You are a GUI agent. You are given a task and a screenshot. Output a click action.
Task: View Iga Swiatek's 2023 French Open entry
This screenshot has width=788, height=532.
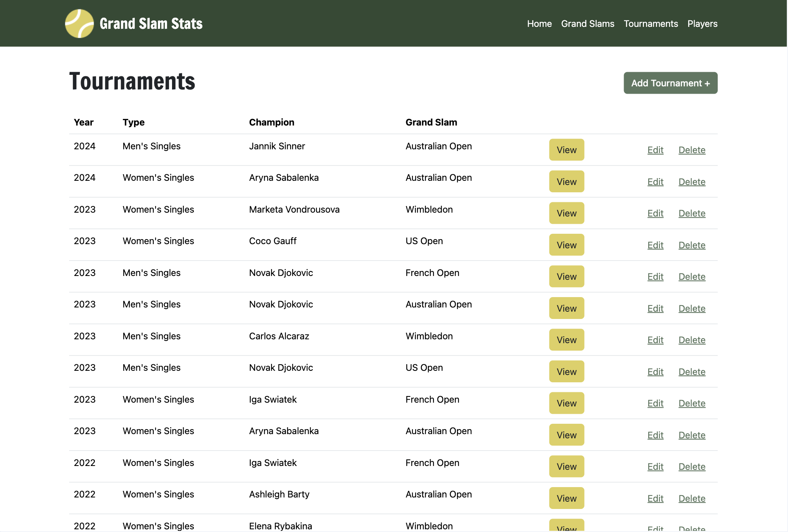[x=566, y=403]
